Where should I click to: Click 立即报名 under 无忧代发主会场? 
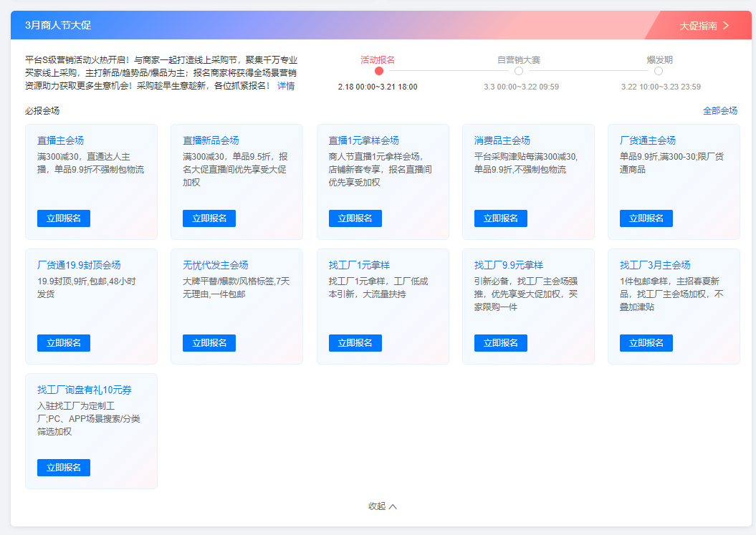pyautogui.click(x=209, y=343)
